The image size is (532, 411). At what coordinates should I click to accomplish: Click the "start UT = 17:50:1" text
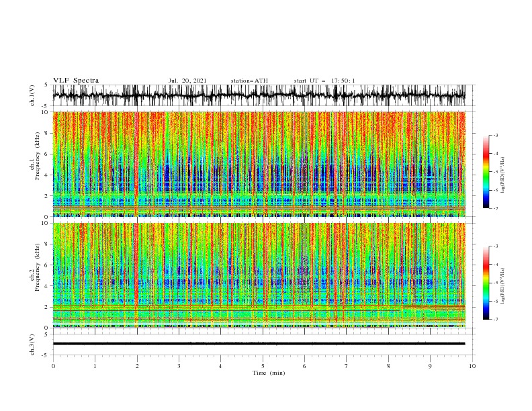[x=324, y=81]
